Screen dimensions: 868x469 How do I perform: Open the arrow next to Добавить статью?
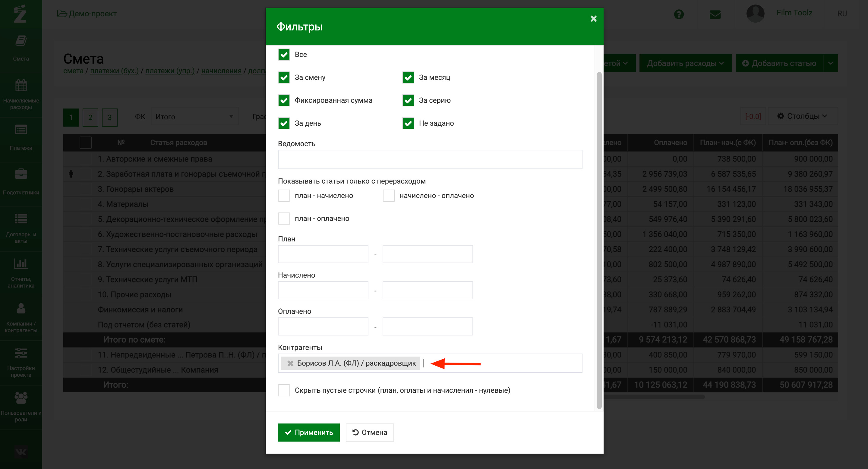pos(831,63)
